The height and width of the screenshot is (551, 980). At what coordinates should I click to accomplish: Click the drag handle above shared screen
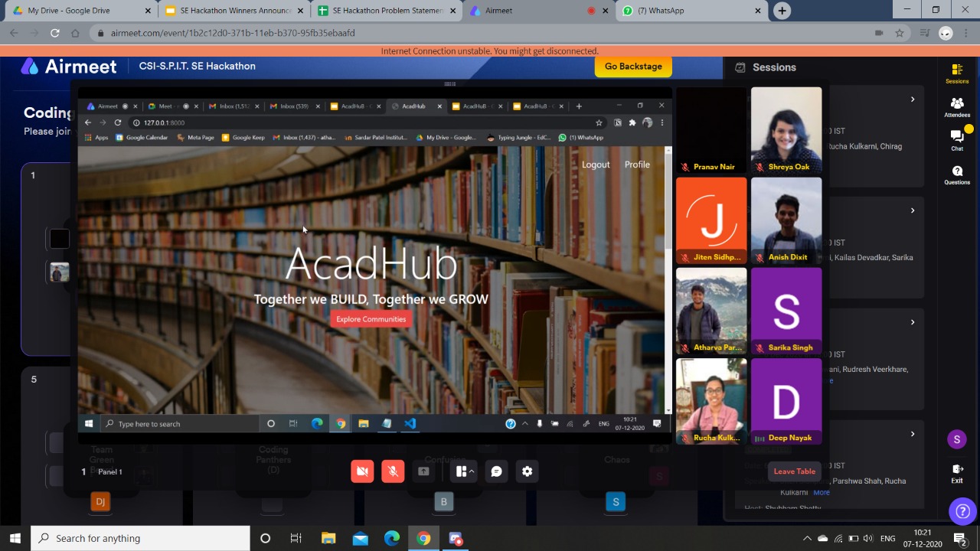(x=449, y=84)
